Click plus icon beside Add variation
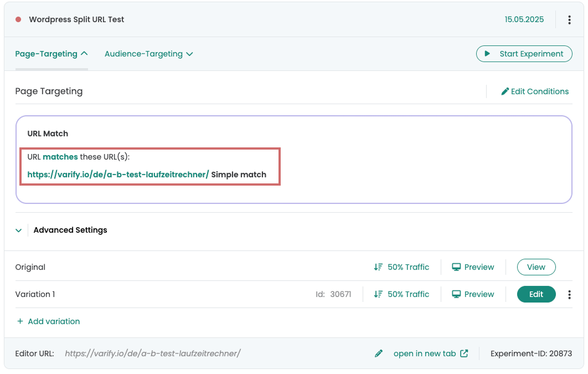This screenshot has width=588, height=374. click(x=20, y=321)
